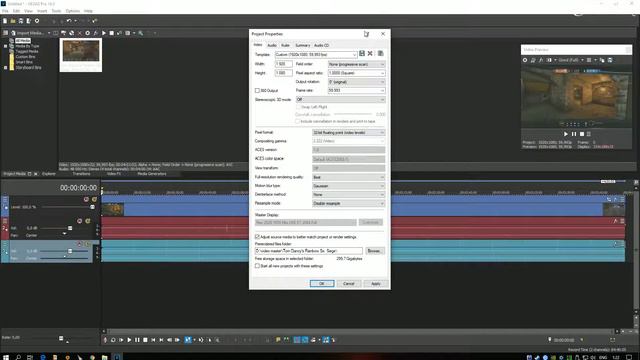Open the Stereoscopic 3D mode dropdown
This screenshot has width=640, height=360.
[340, 100]
